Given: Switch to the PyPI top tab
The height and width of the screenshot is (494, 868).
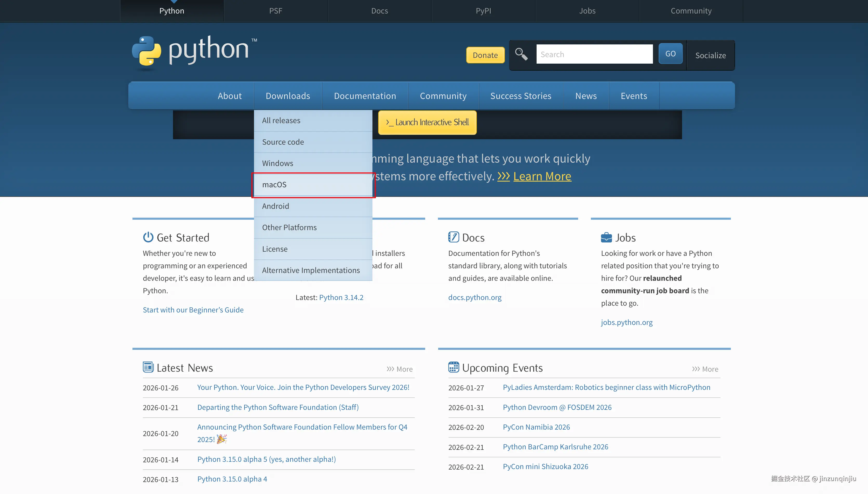Looking at the screenshot, I should (483, 11).
